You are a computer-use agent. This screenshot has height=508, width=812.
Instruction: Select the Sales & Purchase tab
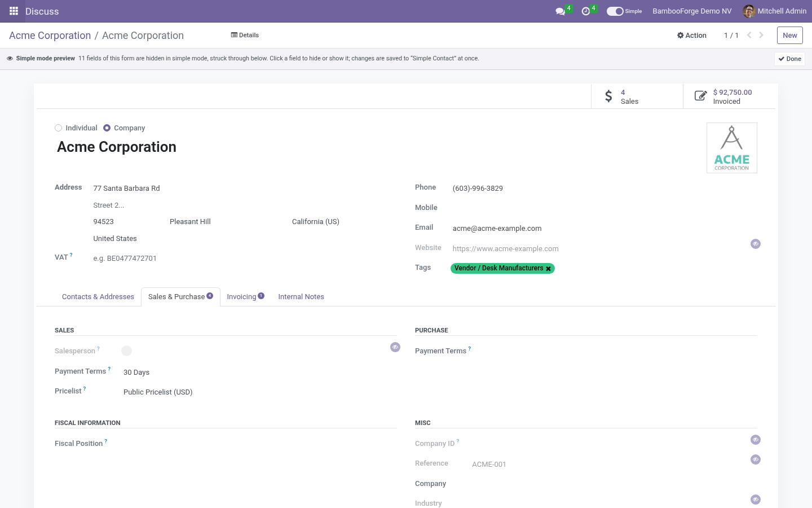click(x=180, y=297)
